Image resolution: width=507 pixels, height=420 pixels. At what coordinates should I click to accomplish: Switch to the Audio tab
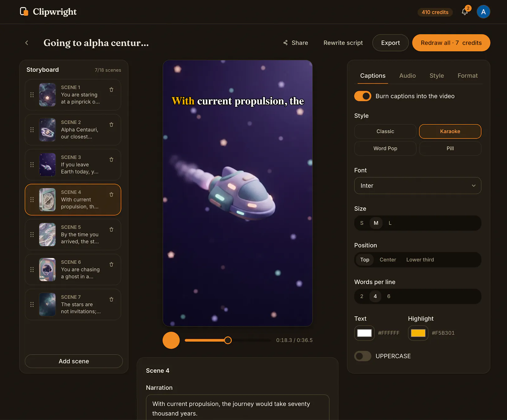click(x=408, y=76)
